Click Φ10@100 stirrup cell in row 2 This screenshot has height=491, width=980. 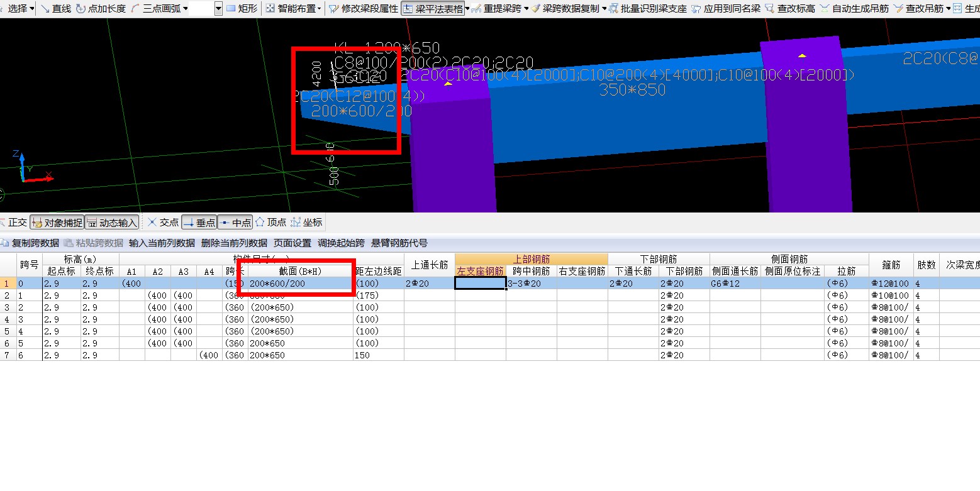891,295
